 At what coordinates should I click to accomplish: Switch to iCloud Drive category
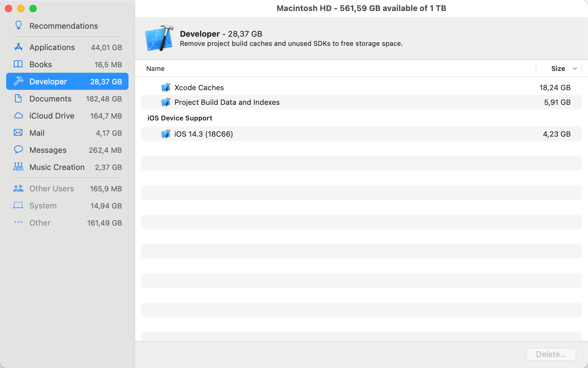67,116
